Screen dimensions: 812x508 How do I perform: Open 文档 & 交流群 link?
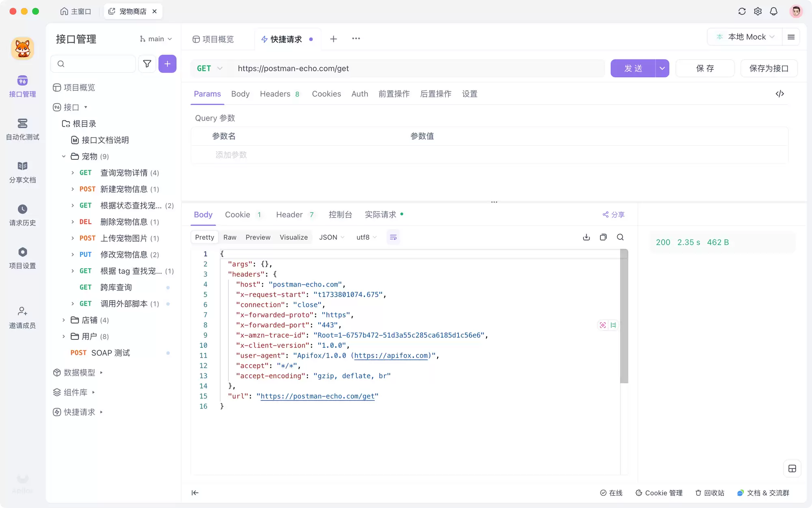click(x=763, y=493)
